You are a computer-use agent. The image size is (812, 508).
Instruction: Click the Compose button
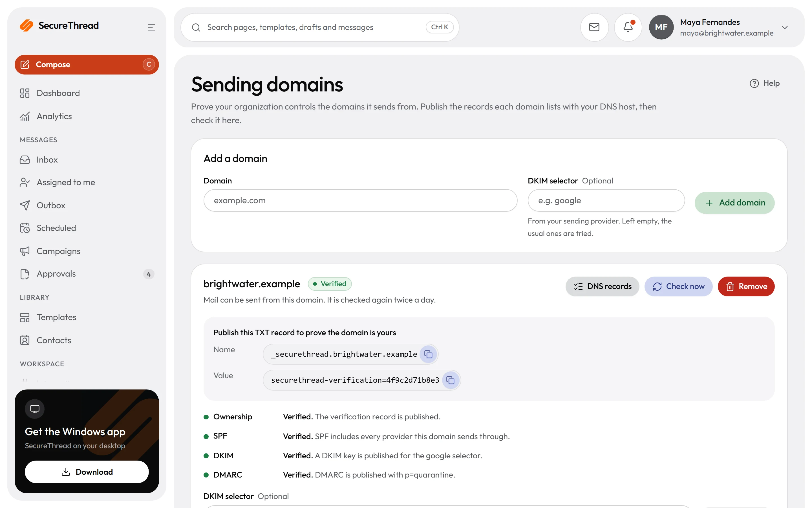click(x=87, y=65)
